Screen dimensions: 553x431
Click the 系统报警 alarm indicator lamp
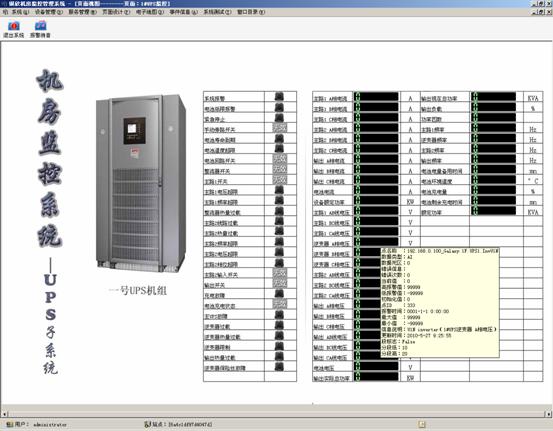coord(279,97)
